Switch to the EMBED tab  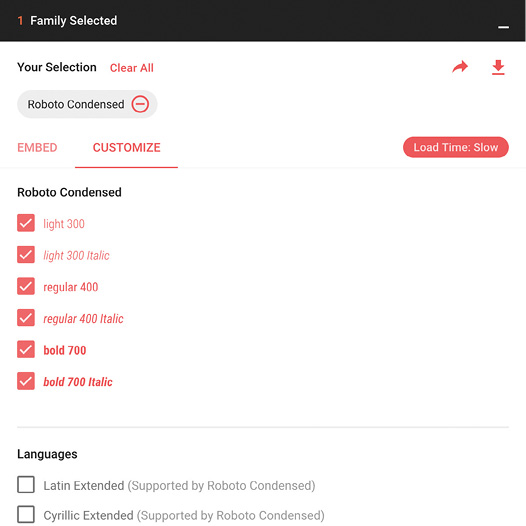37,148
